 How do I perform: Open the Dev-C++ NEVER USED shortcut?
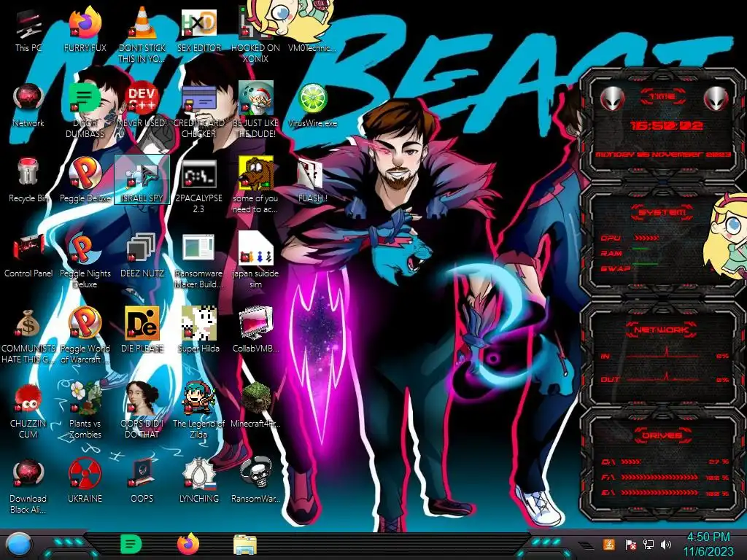[x=142, y=105]
